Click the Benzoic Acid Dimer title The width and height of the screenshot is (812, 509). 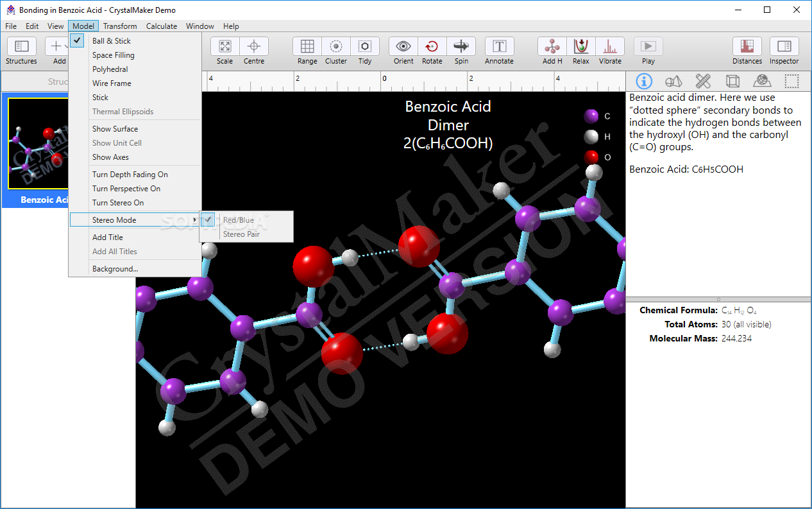tap(448, 125)
